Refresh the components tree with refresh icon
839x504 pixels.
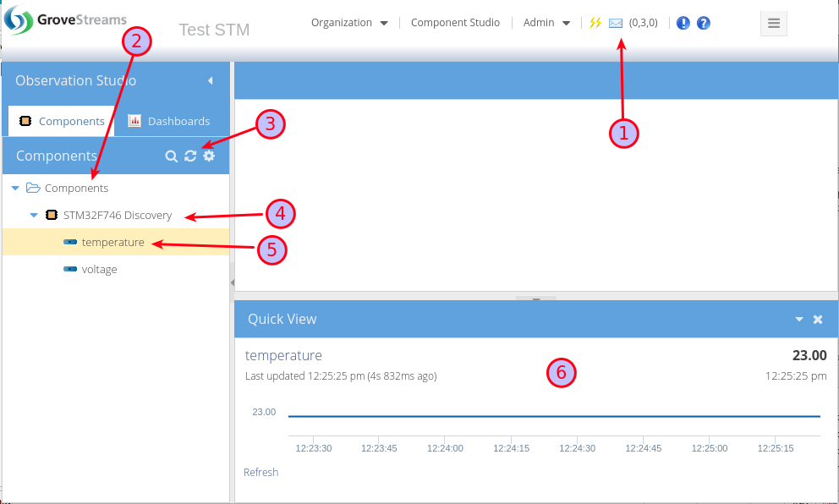click(190, 156)
